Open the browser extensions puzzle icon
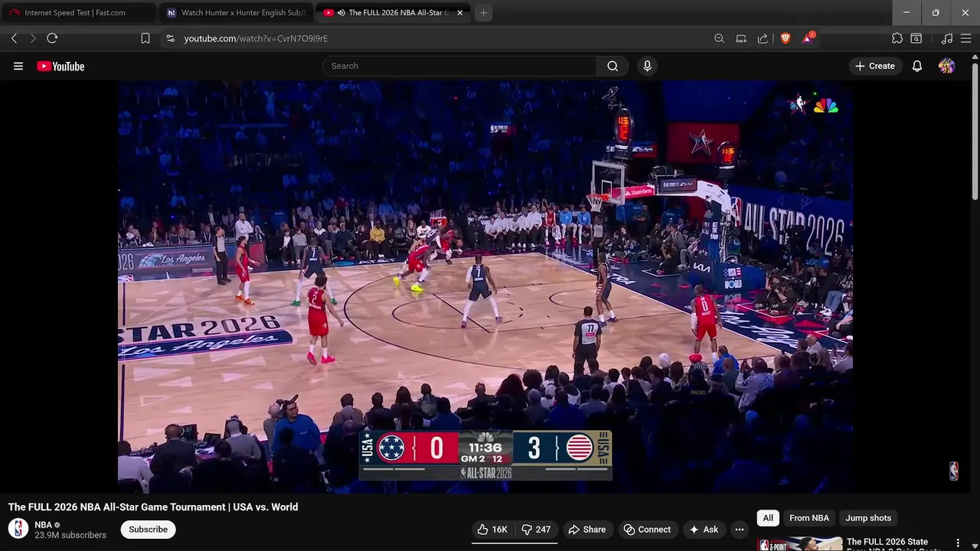 897,38
